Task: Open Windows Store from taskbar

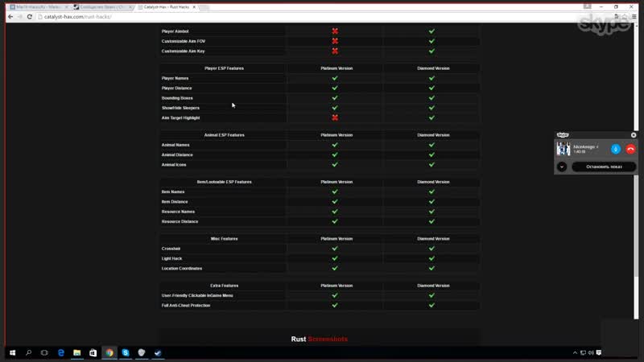Action: [93, 352]
